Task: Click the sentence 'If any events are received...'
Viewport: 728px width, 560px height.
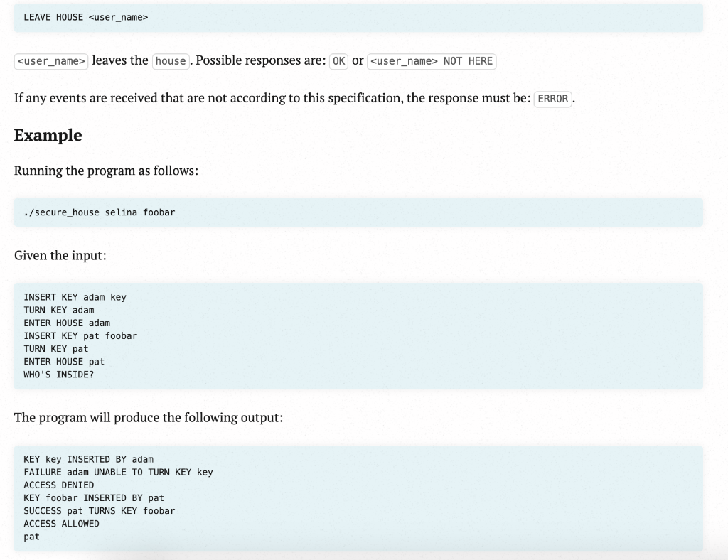Action: (295, 98)
